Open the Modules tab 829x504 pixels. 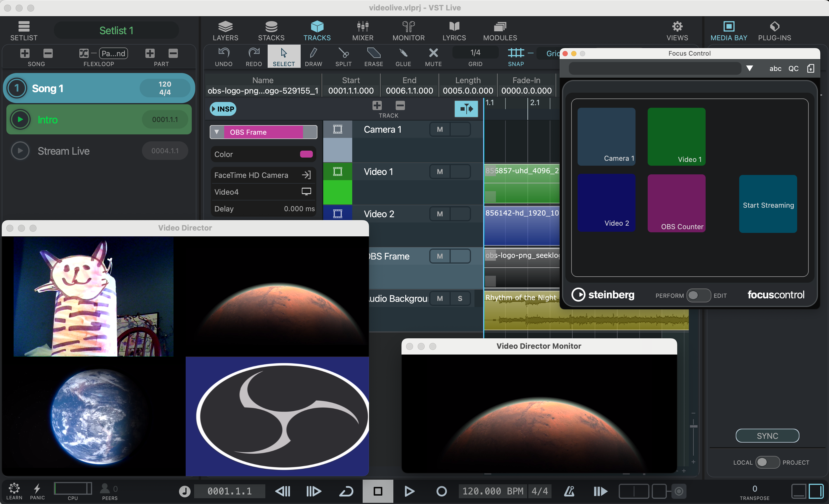coord(500,31)
